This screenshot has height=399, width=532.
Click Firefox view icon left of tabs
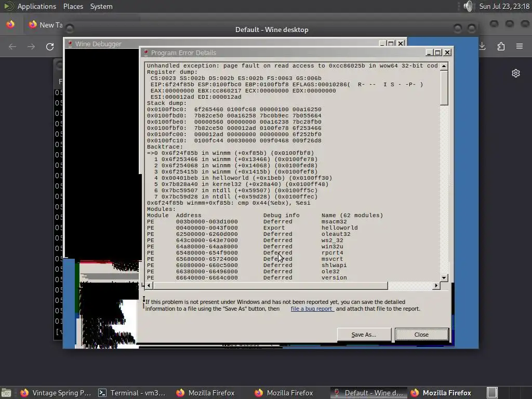tap(10, 24)
